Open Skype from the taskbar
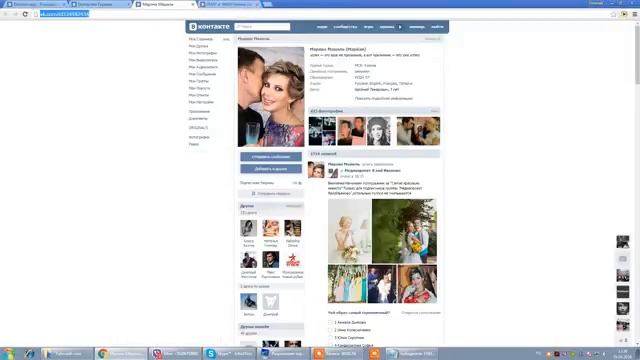 pos(229,353)
